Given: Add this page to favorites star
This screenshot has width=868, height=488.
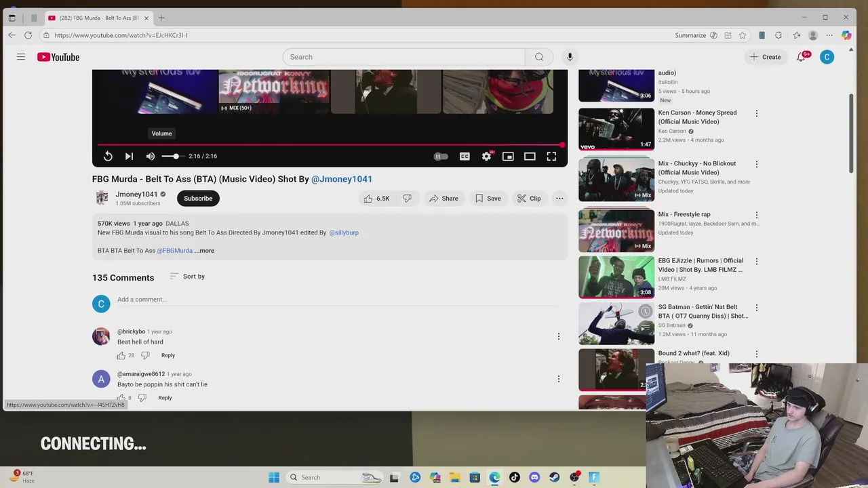Looking at the screenshot, I should [743, 35].
